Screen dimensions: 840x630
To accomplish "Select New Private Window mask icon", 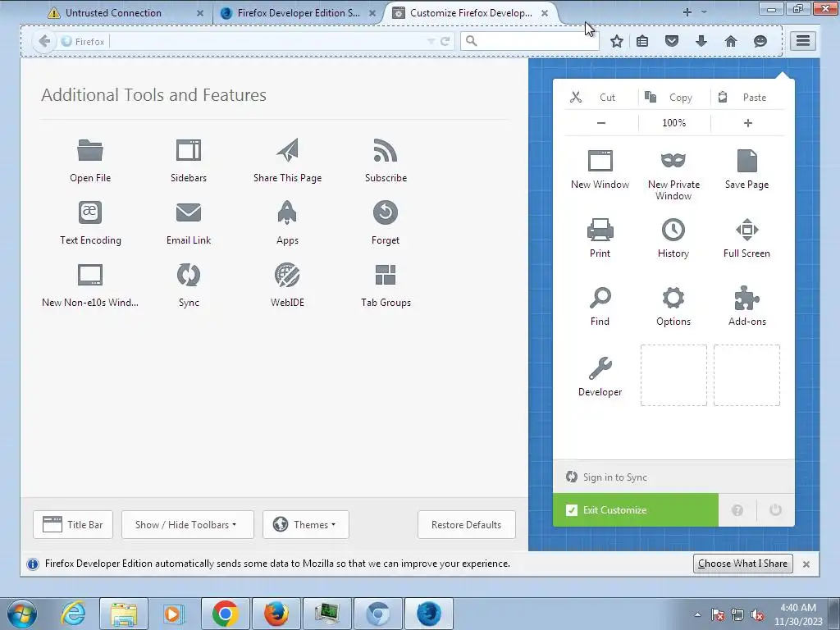I will (x=673, y=160).
